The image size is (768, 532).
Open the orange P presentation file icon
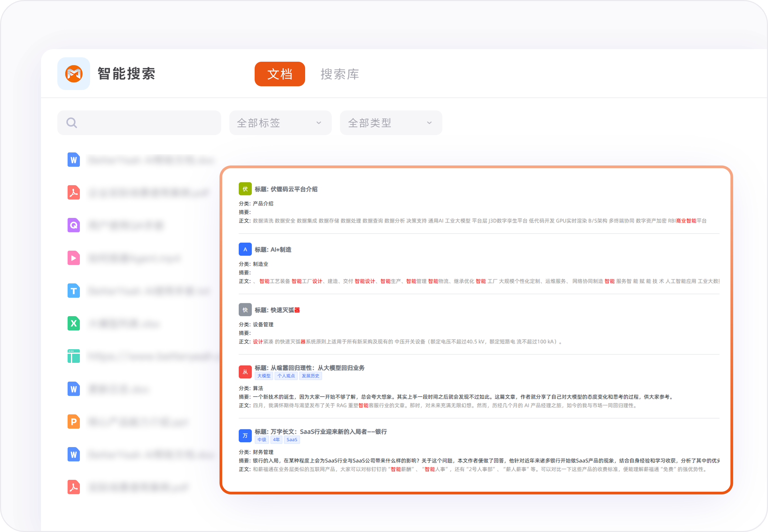coord(74,422)
